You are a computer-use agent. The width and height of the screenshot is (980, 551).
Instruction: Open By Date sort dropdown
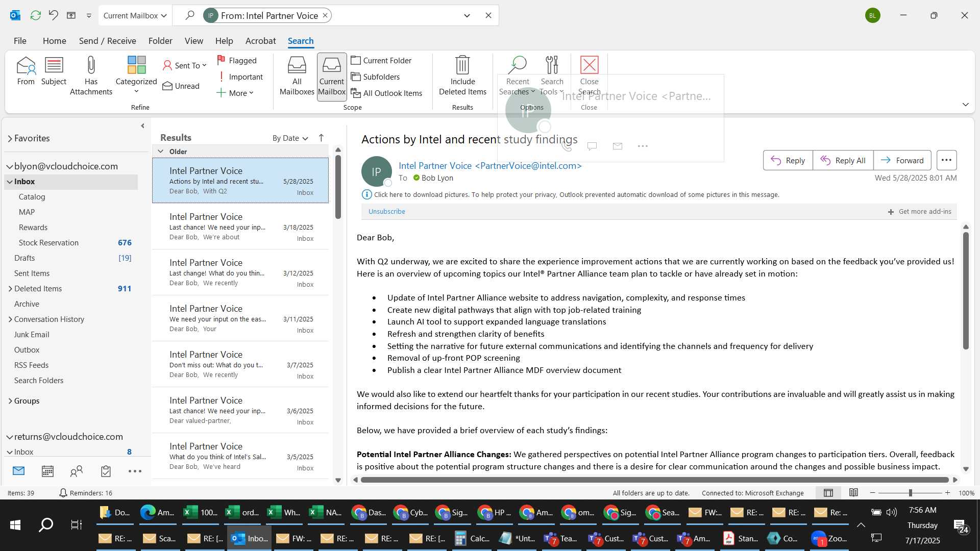[290, 138]
